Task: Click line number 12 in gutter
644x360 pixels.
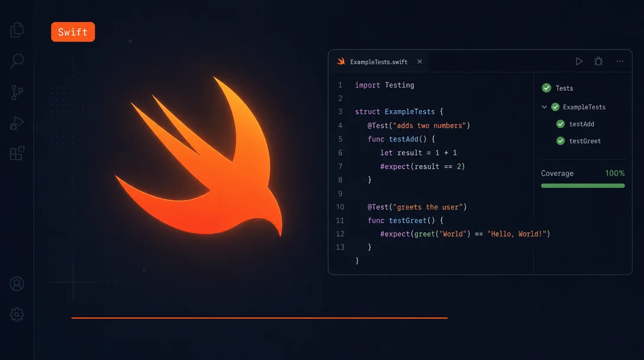Action: [x=340, y=234]
